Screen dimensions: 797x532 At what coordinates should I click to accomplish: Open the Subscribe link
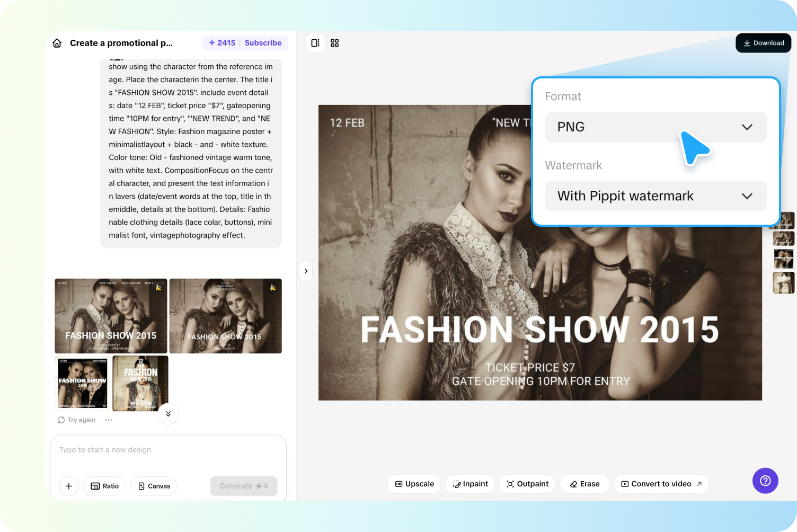pyautogui.click(x=263, y=43)
